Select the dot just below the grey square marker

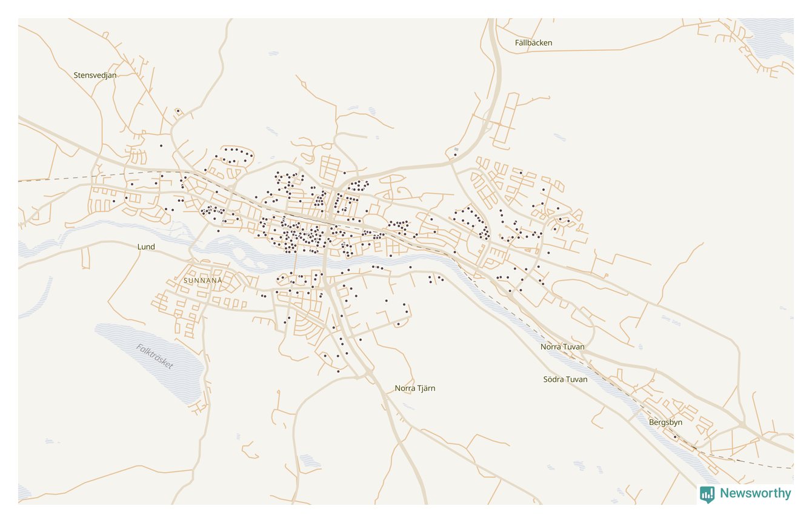click(x=455, y=155)
